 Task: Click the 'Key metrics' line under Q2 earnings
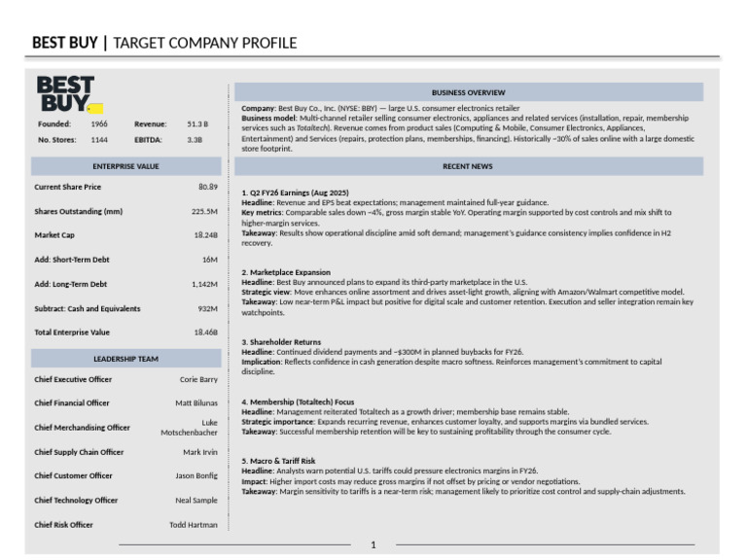click(x=456, y=218)
